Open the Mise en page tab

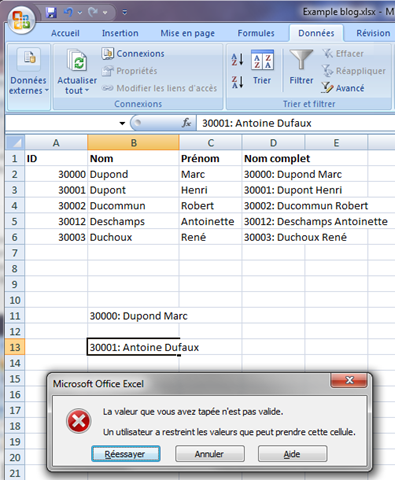188,33
